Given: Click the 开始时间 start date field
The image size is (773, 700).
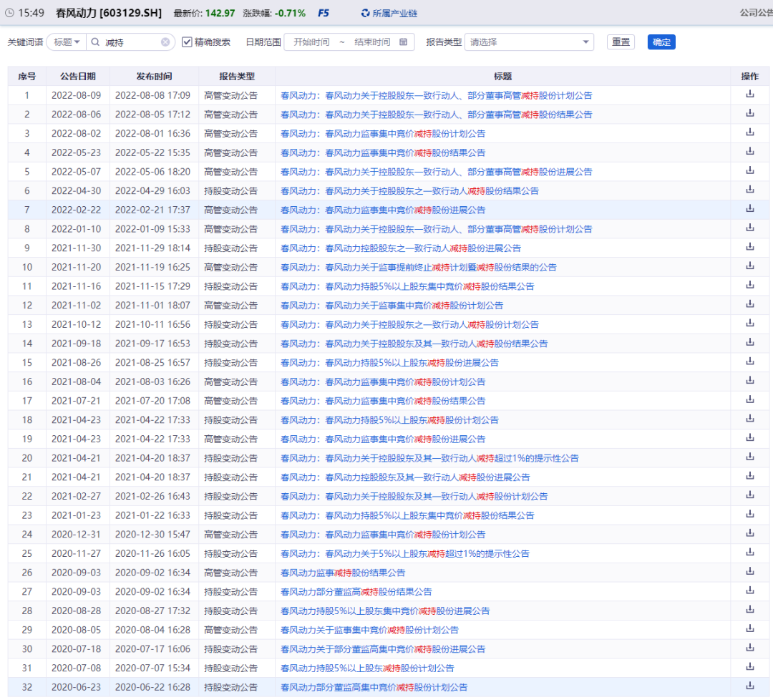Looking at the screenshot, I should coord(311,42).
